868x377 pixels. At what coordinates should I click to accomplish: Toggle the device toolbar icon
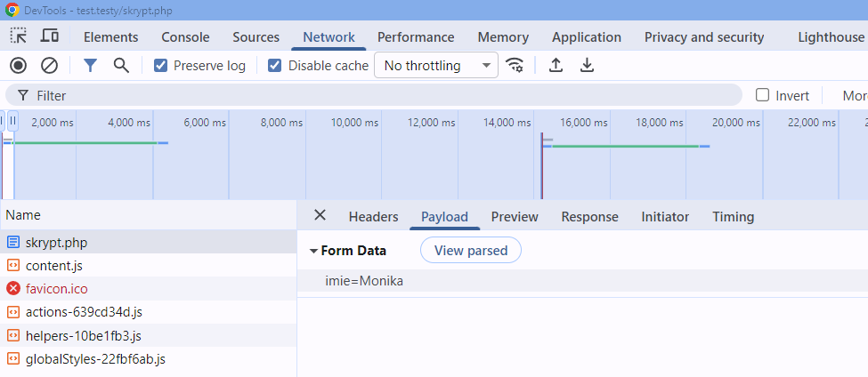click(x=50, y=36)
